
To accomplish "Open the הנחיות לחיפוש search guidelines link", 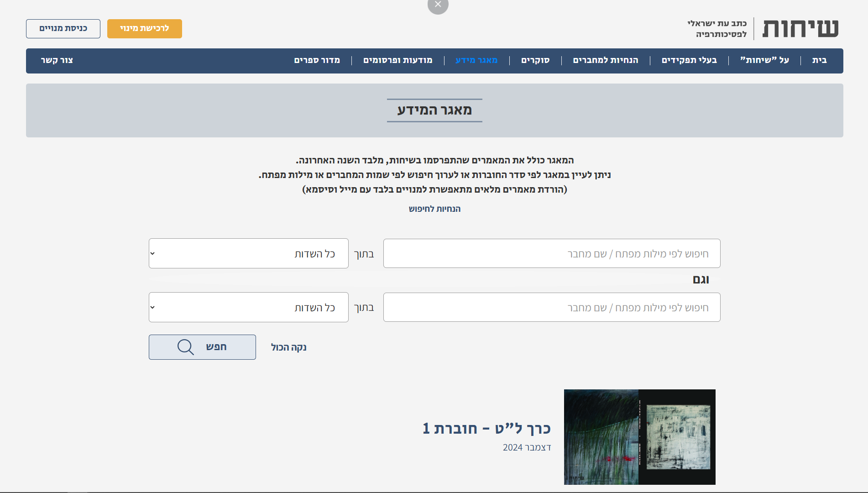I will tap(434, 209).
